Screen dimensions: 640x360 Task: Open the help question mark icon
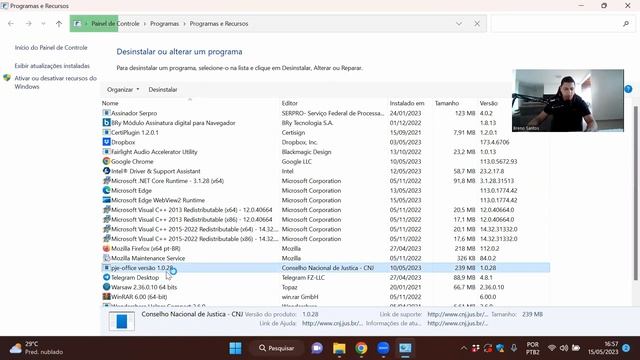tap(628, 89)
